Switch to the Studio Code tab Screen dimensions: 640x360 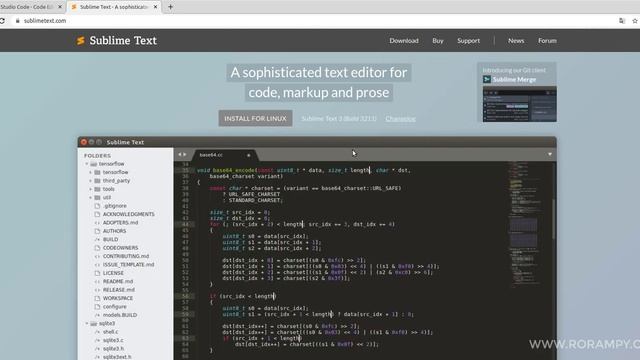[x=27, y=7]
